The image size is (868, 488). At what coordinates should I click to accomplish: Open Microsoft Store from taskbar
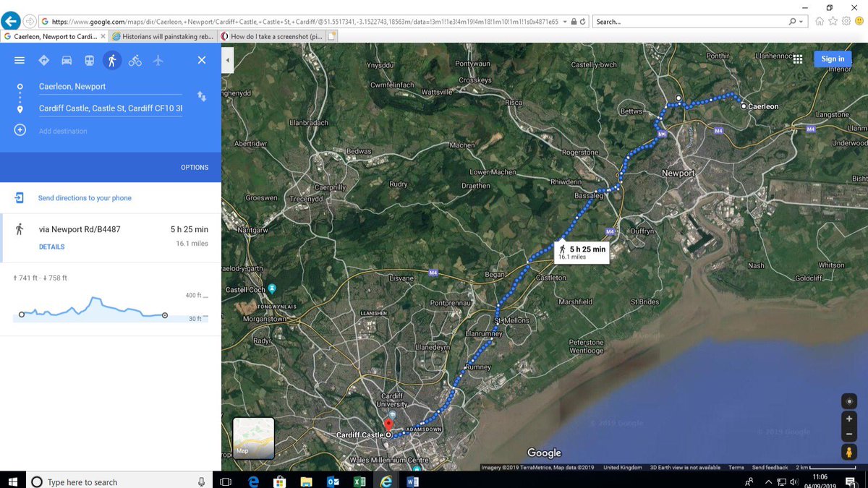tap(279, 481)
